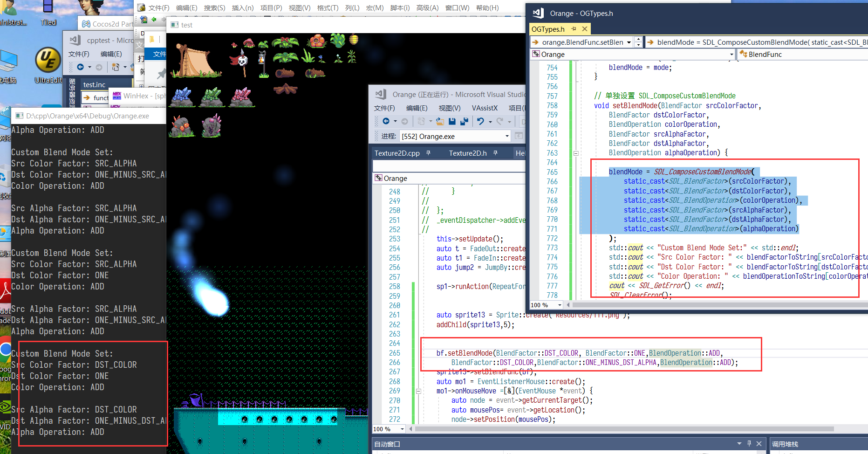The height and width of the screenshot is (454, 868).
Task: Open the BlendFunc class dropdown in OGTypes.h window
Action: 803,54
